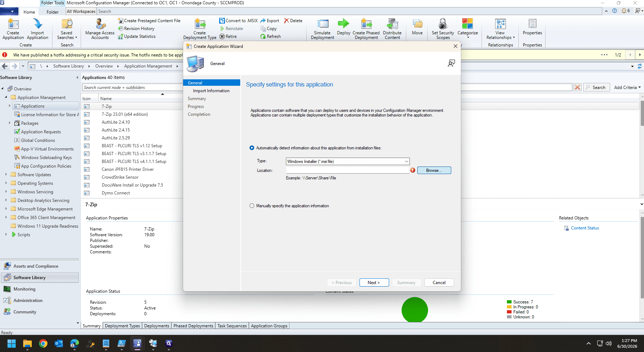Open the Type Windows Installer dropdown

[x=348, y=162]
